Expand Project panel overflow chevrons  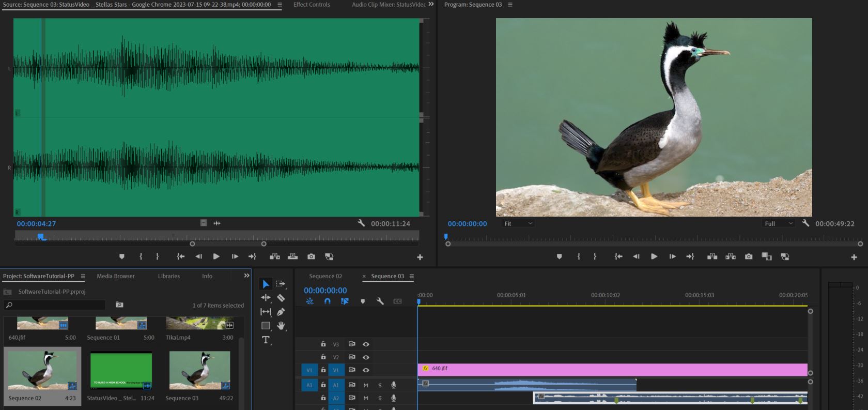tap(246, 276)
